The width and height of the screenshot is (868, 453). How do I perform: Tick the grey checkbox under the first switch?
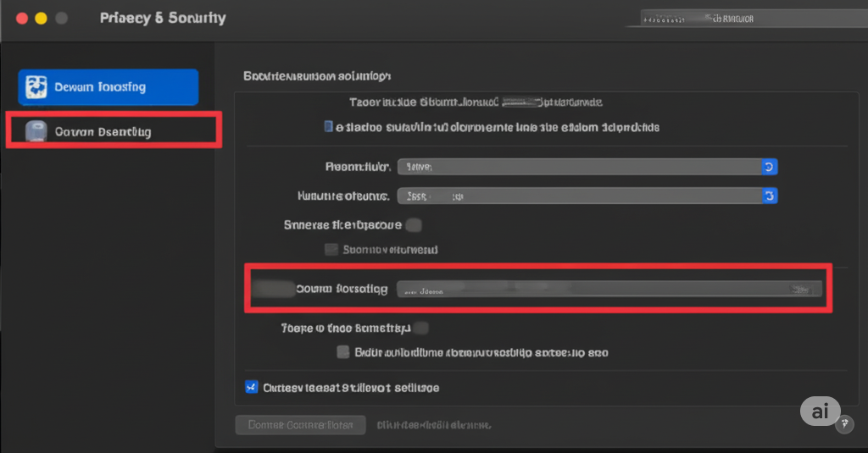[x=331, y=250]
